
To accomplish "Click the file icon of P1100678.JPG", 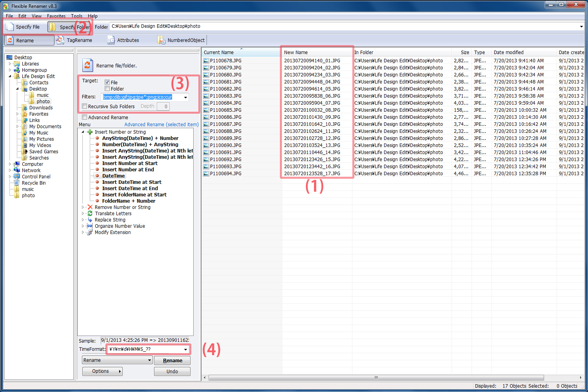I will point(206,60).
